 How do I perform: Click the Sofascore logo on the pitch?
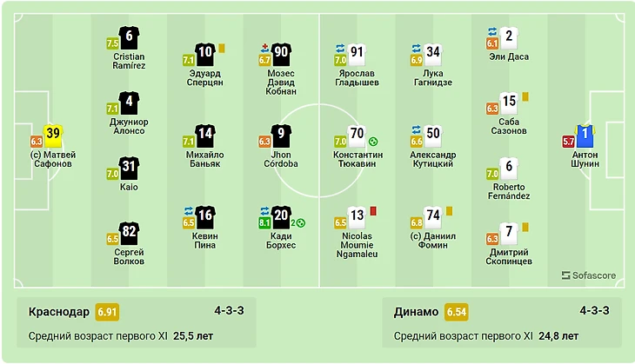click(x=588, y=275)
